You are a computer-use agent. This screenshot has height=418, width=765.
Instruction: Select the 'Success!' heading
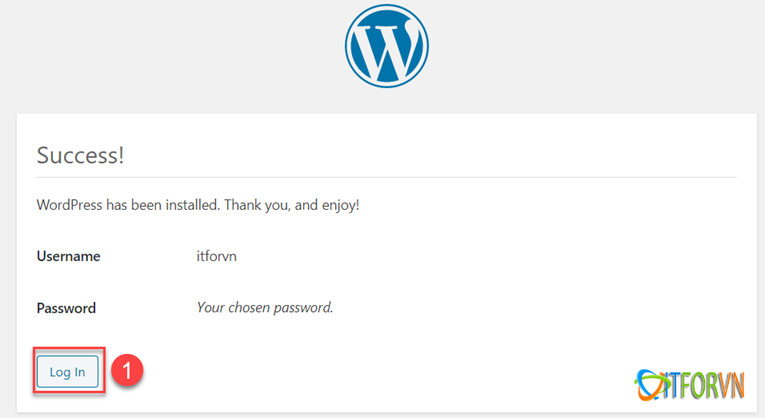[80, 156]
